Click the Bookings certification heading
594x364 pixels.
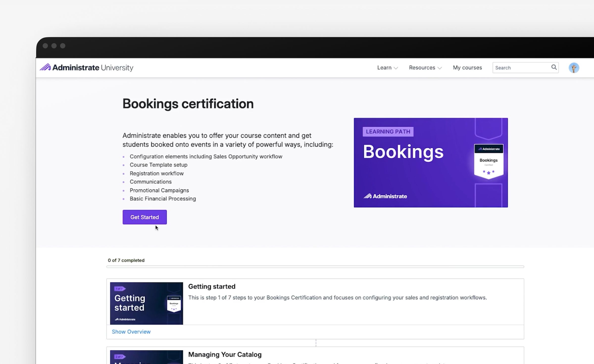coord(188,104)
